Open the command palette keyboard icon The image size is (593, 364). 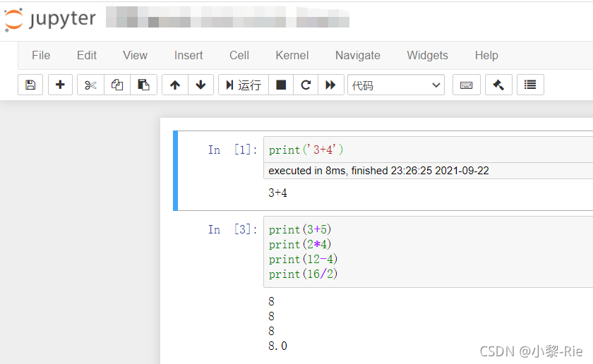(x=467, y=85)
